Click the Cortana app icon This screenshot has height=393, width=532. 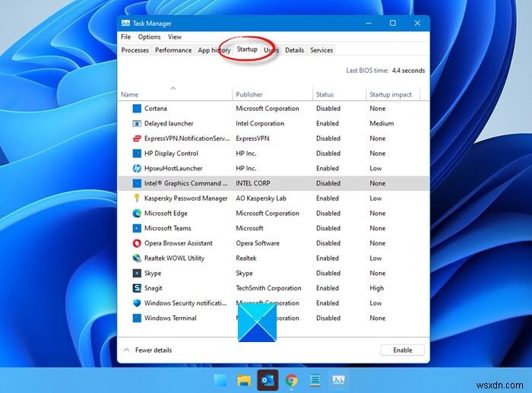(x=137, y=109)
